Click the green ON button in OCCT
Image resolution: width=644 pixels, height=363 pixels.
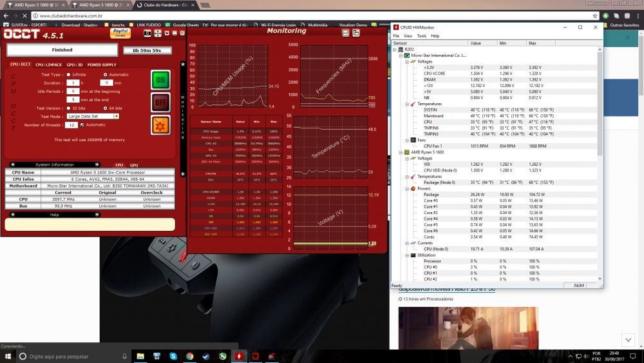tap(160, 79)
